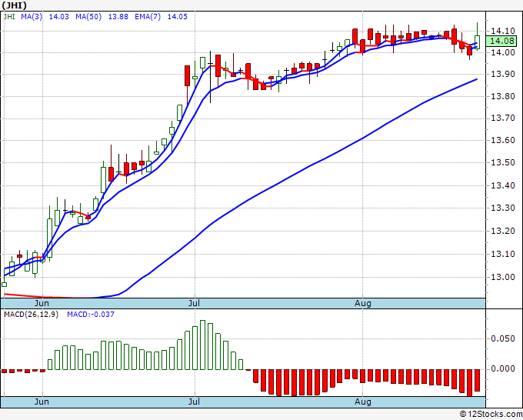This screenshot has width=523, height=420.
Task: Click the 0.000 MACD axis label
Action: 503,368
